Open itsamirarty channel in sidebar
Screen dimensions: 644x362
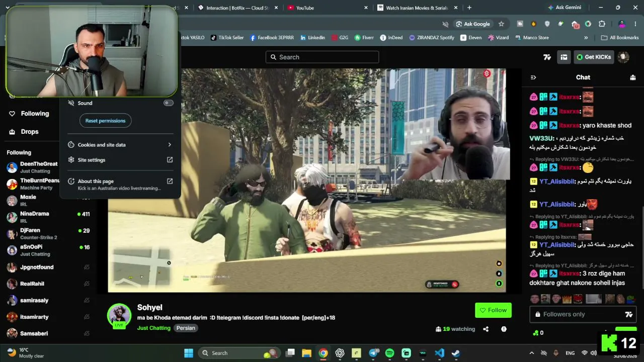click(48, 317)
